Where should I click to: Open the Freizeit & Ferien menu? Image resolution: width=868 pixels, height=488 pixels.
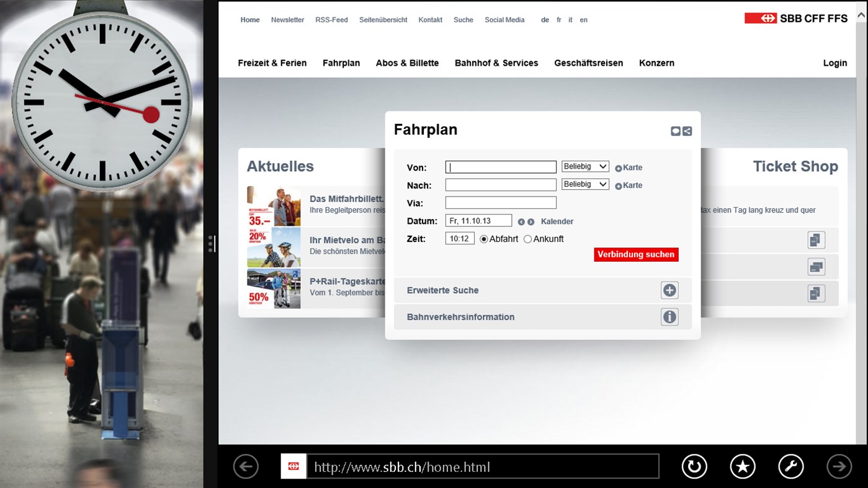[272, 63]
